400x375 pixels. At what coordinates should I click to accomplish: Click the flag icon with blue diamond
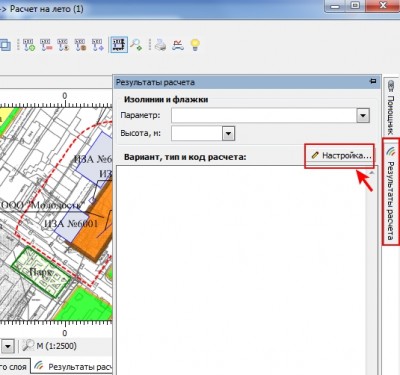(x=98, y=45)
